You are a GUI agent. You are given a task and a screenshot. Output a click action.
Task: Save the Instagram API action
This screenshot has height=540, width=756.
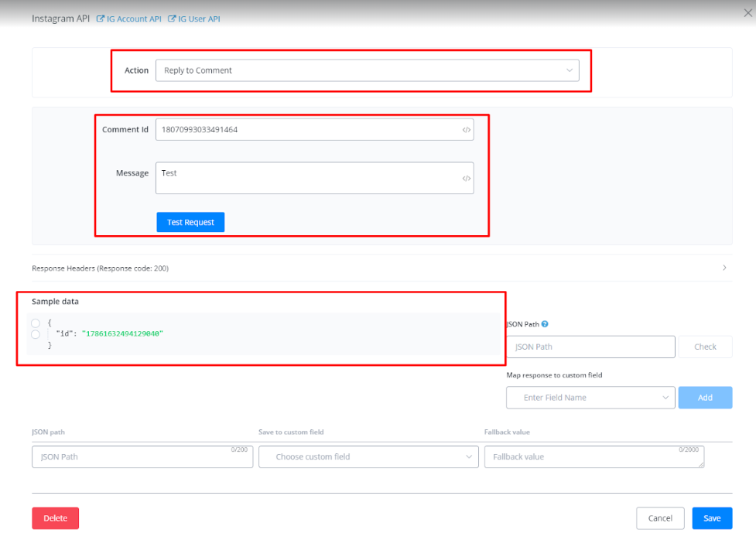point(712,518)
